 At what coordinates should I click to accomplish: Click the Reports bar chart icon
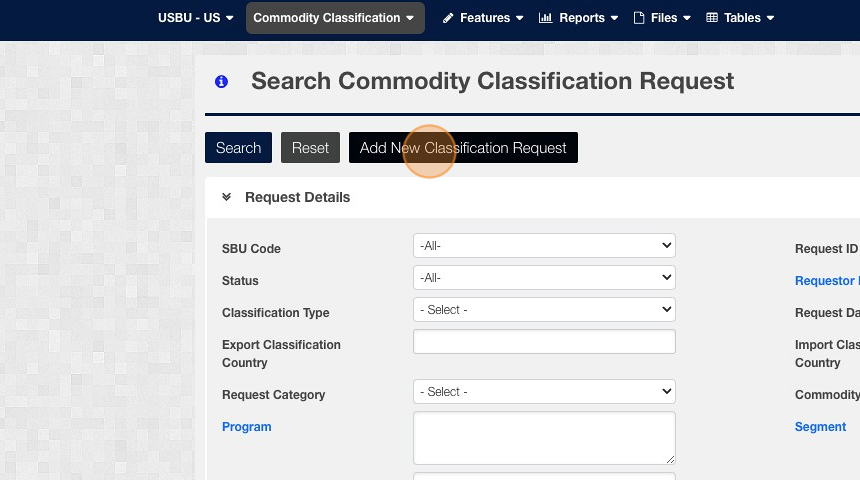point(545,18)
